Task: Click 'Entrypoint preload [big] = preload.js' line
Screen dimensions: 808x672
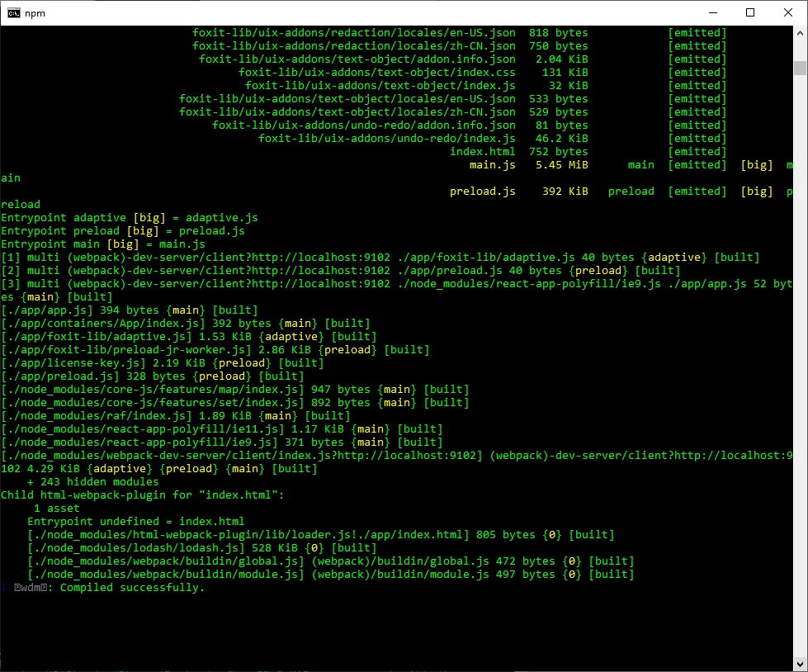Action: (x=123, y=231)
